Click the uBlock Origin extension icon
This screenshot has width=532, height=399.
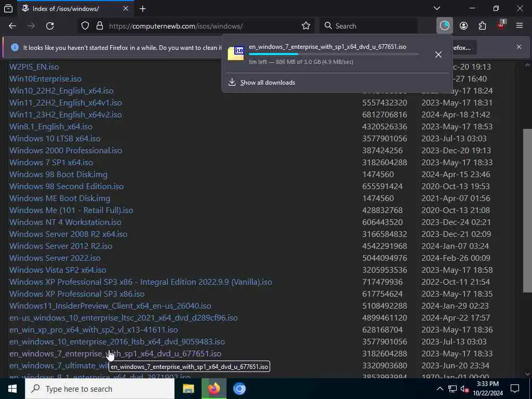pyautogui.click(x=501, y=26)
